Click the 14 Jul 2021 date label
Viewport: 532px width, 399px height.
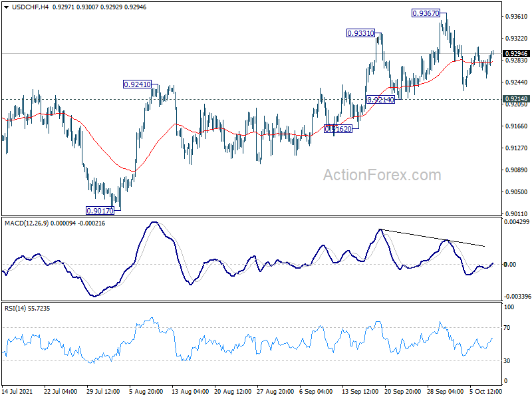point(17,392)
